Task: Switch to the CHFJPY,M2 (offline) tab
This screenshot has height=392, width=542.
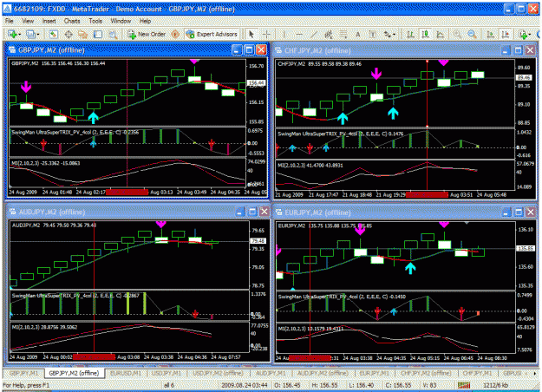Action: tap(426, 373)
